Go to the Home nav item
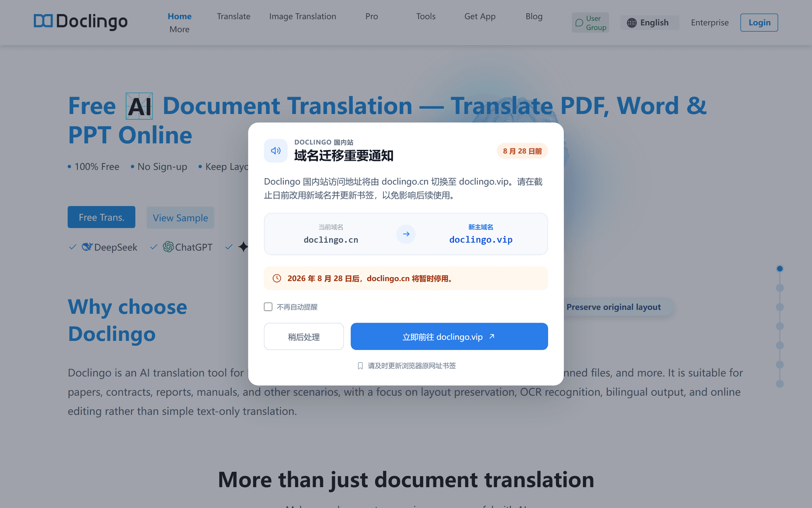Image resolution: width=812 pixels, height=508 pixels. pos(180,16)
